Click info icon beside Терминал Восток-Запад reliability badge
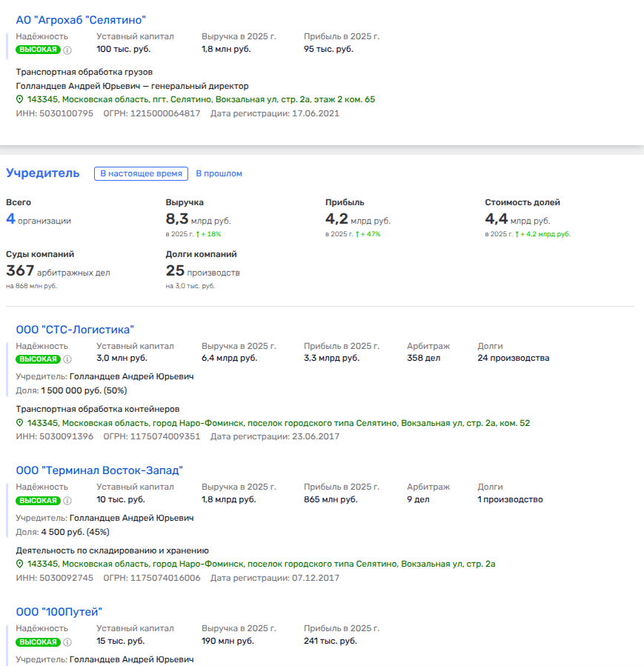 click(67, 501)
